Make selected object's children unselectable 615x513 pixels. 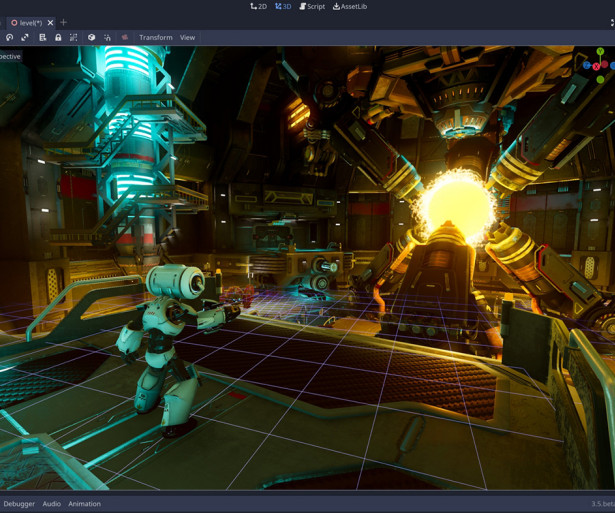click(x=73, y=37)
